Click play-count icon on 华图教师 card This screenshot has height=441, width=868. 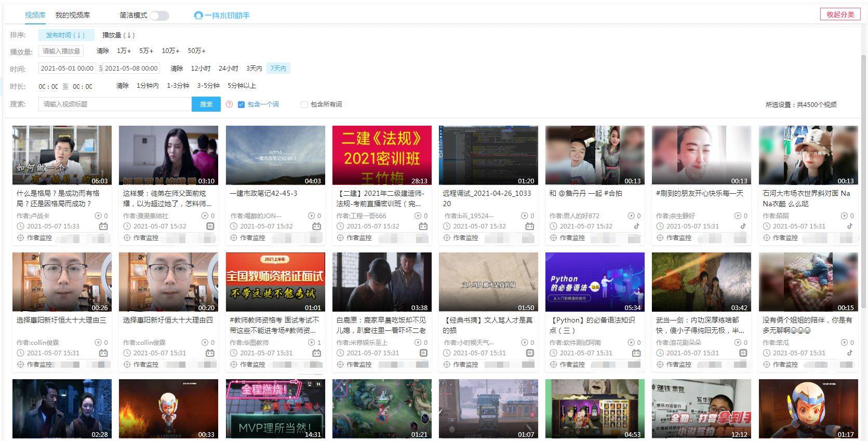(x=312, y=343)
